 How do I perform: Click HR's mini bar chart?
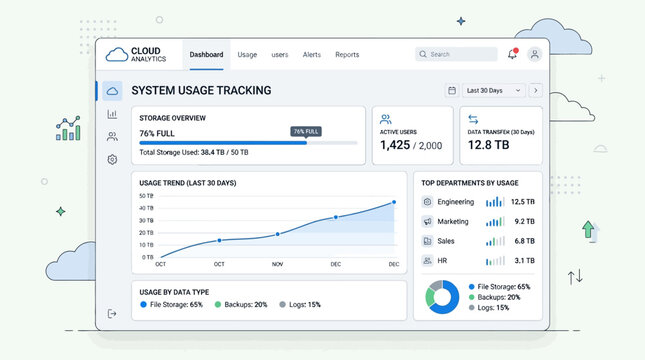[x=495, y=260]
